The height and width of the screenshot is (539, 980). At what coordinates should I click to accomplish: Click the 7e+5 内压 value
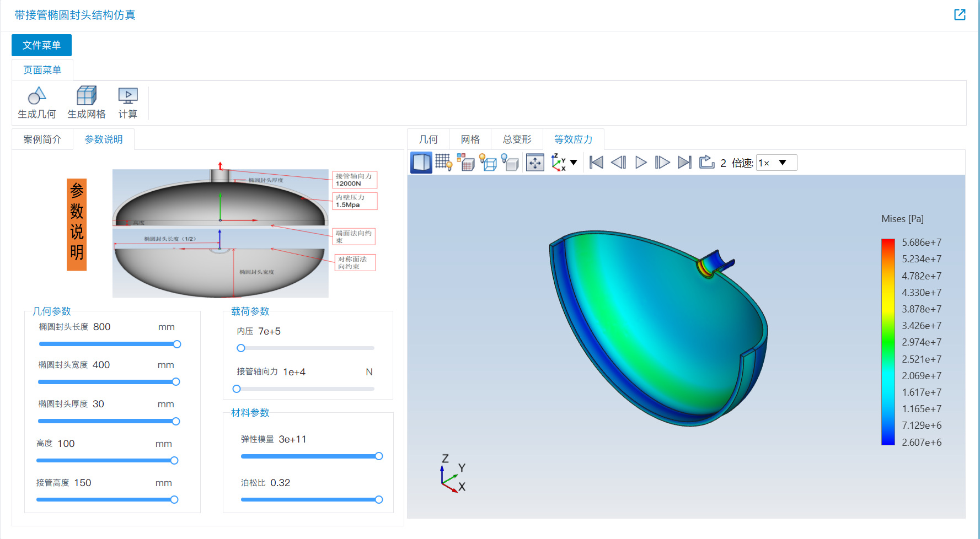tap(270, 331)
